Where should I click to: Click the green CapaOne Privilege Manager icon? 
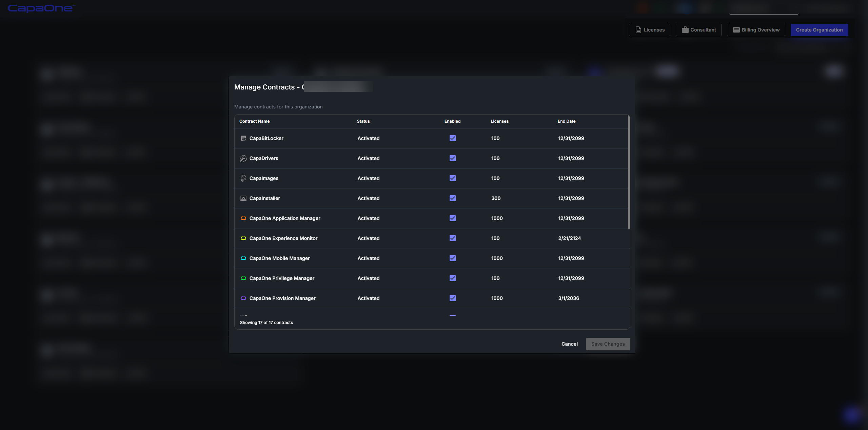(243, 278)
